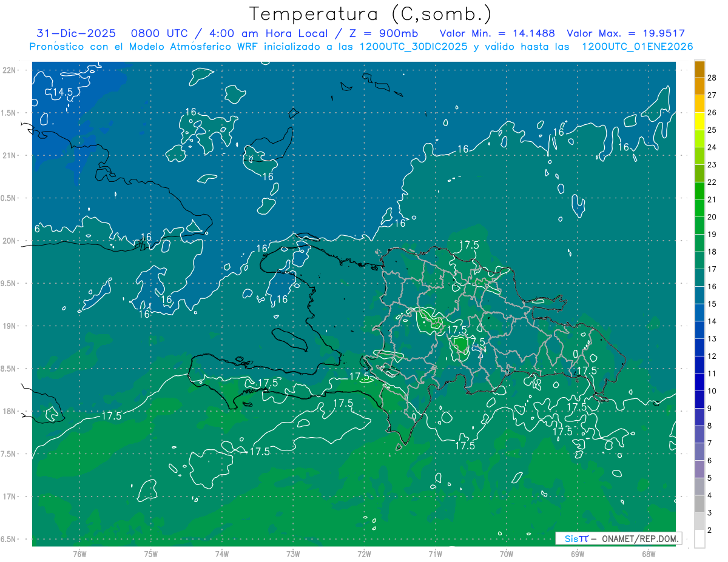This screenshot has width=728, height=562.
Task: Click the "14.5" contour label on the map
Action: tap(62, 92)
